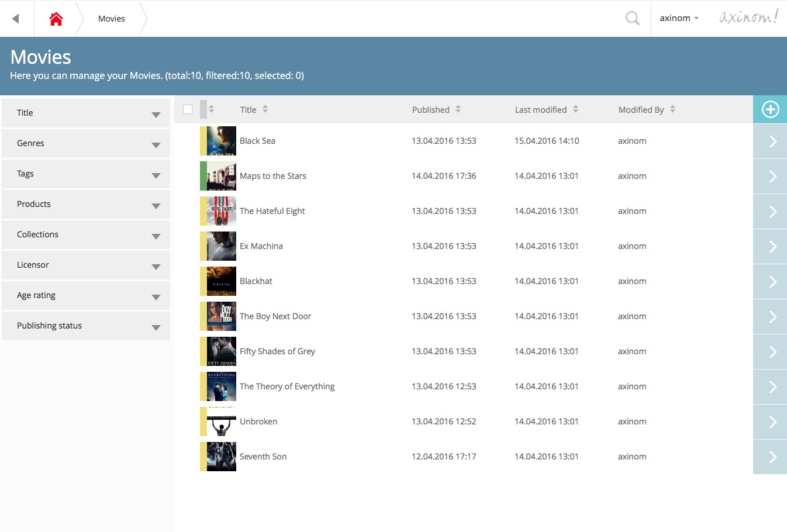Open the Ex Machina title
The image size is (787, 532).
pos(261,246)
